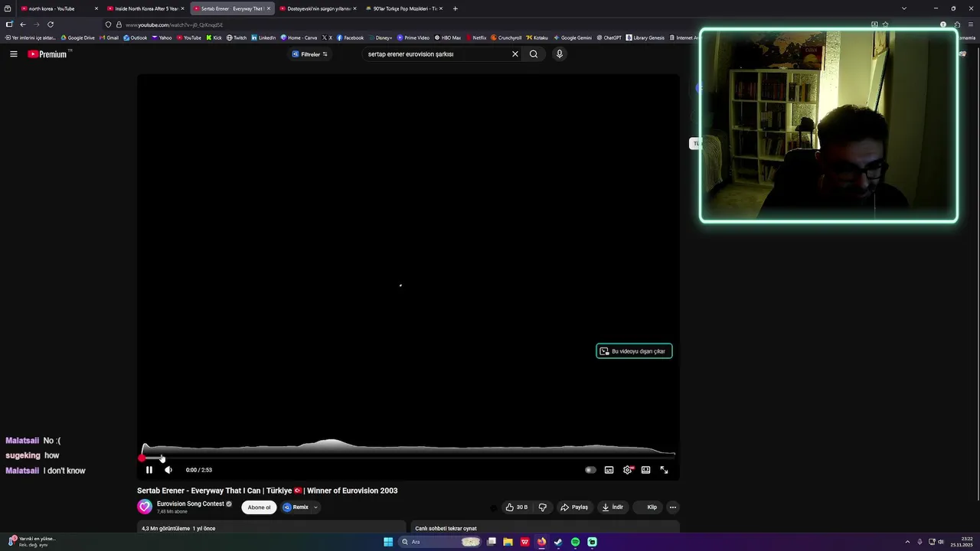Go back with the browser back arrow
The image size is (980, 551).
[23, 24]
